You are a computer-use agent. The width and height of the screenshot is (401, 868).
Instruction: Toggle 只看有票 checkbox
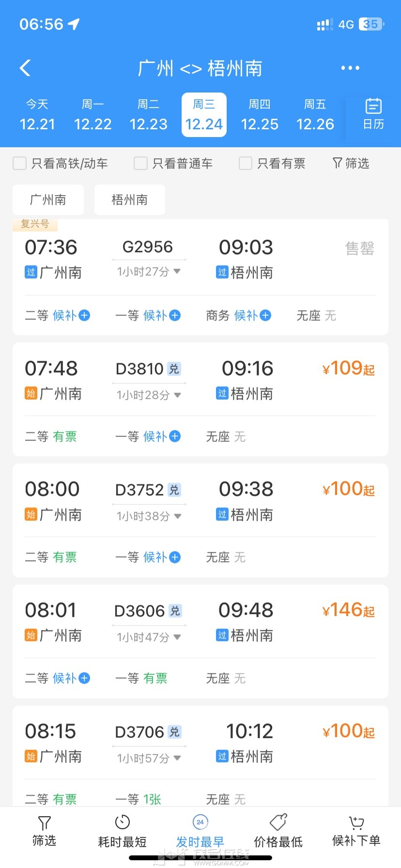[x=246, y=164]
